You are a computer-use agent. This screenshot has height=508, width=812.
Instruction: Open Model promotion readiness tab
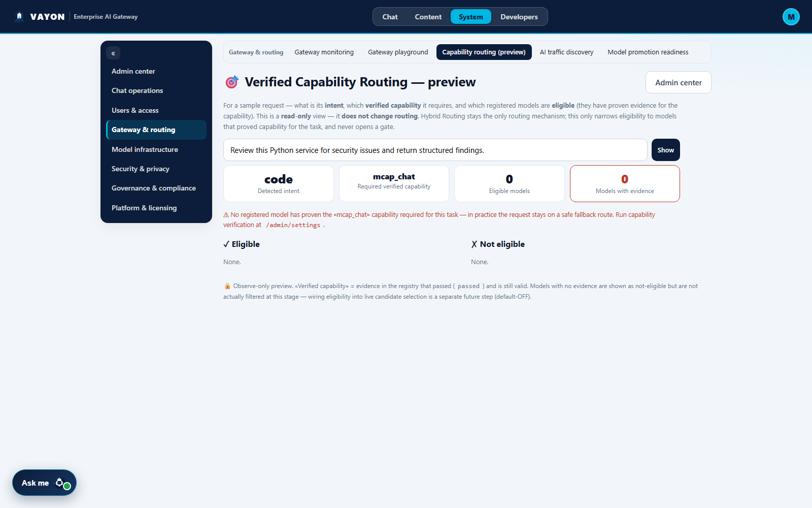(x=648, y=52)
